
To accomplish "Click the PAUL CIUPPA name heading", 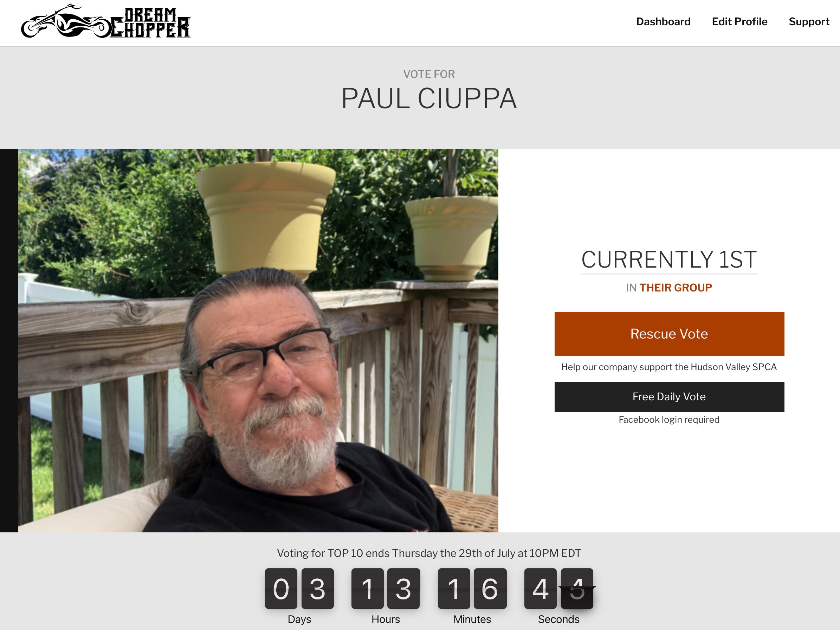I will [x=429, y=99].
